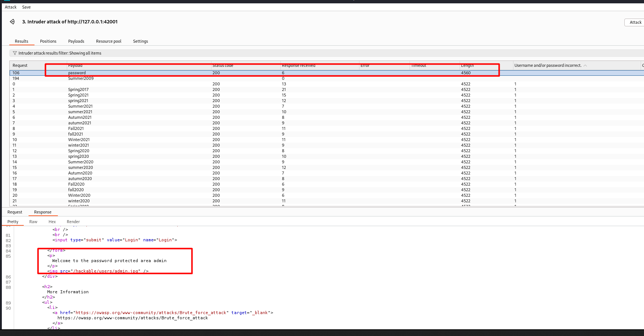Image resolution: width=644 pixels, height=336 pixels.
Task: Open the Render view of the response
Action: pos(73,222)
